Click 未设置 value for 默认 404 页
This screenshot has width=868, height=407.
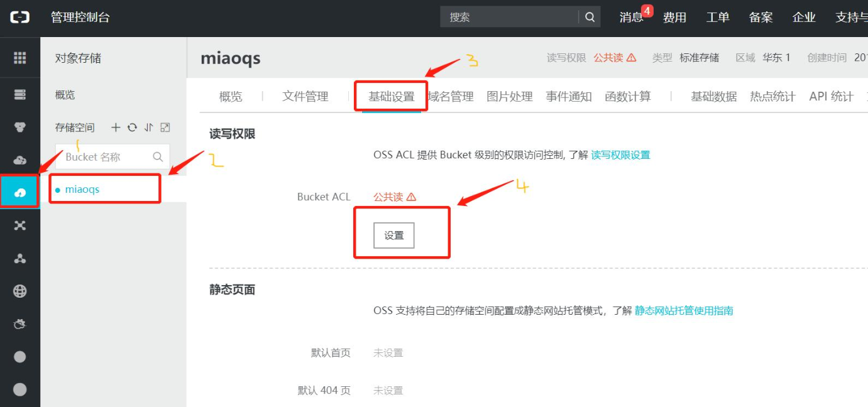(x=388, y=391)
